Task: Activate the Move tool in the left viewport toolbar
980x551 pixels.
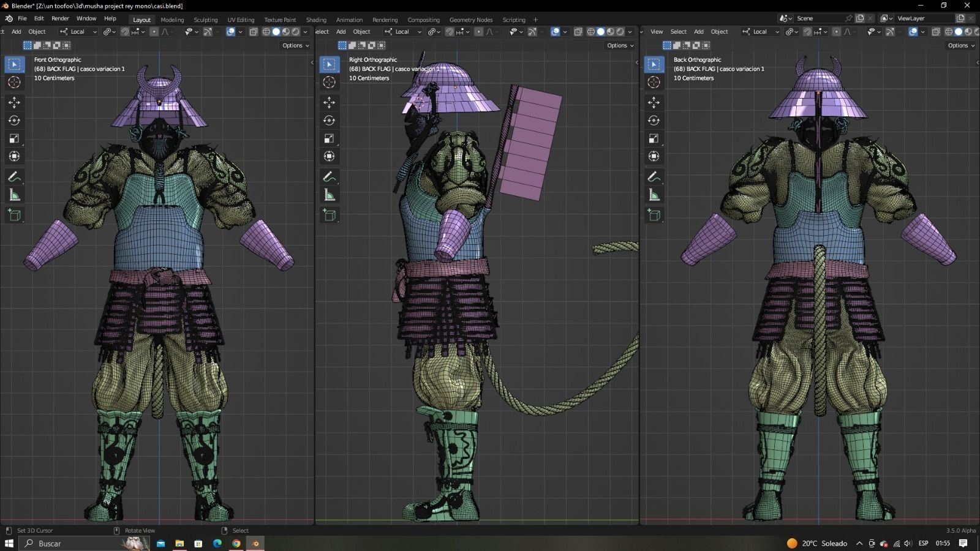Action: pyautogui.click(x=14, y=103)
